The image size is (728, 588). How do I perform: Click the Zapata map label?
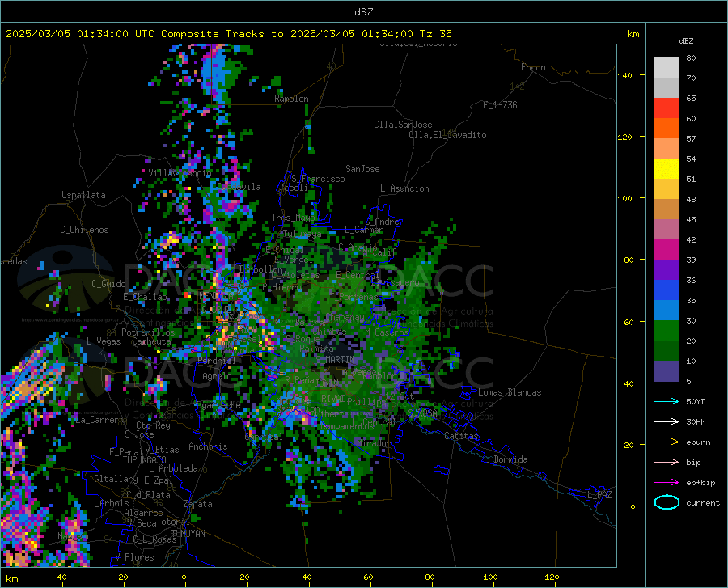point(198,504)
